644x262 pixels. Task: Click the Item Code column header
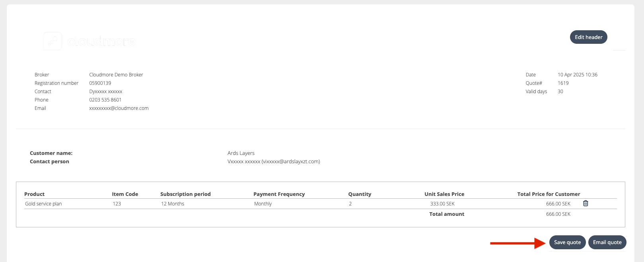pyautogui.click(x=125, y=194)
